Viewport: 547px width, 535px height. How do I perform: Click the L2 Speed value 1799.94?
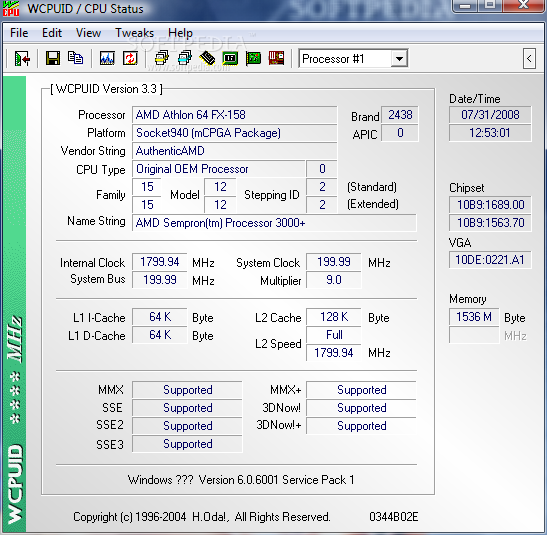pos(334,353)
